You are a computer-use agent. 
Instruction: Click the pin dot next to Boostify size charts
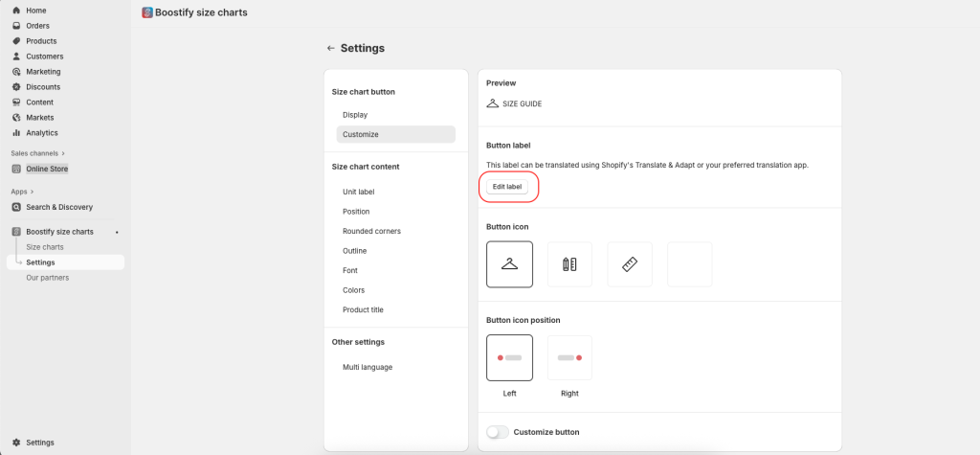(x=116, y=232)
